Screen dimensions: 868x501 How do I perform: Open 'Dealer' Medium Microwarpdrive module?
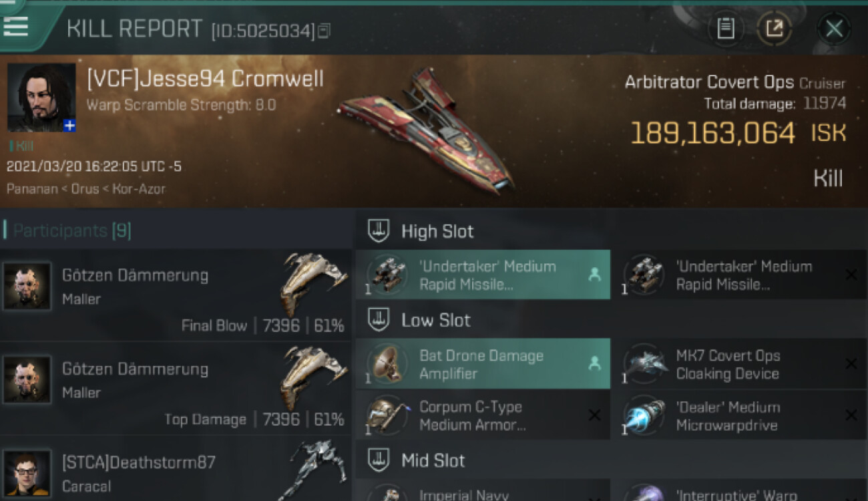[739, 415]
